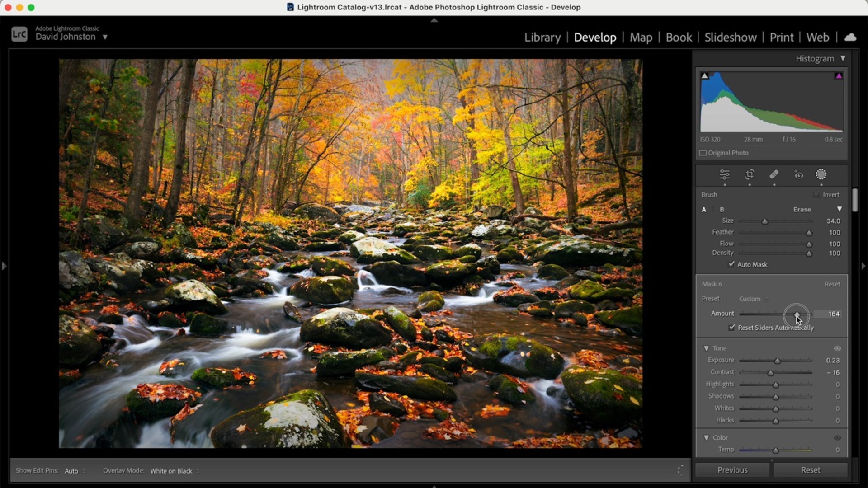
Task: Click the Adobe Lightroom Classic LrC logo
Action: pyautogui.click(x=19, y=34)
